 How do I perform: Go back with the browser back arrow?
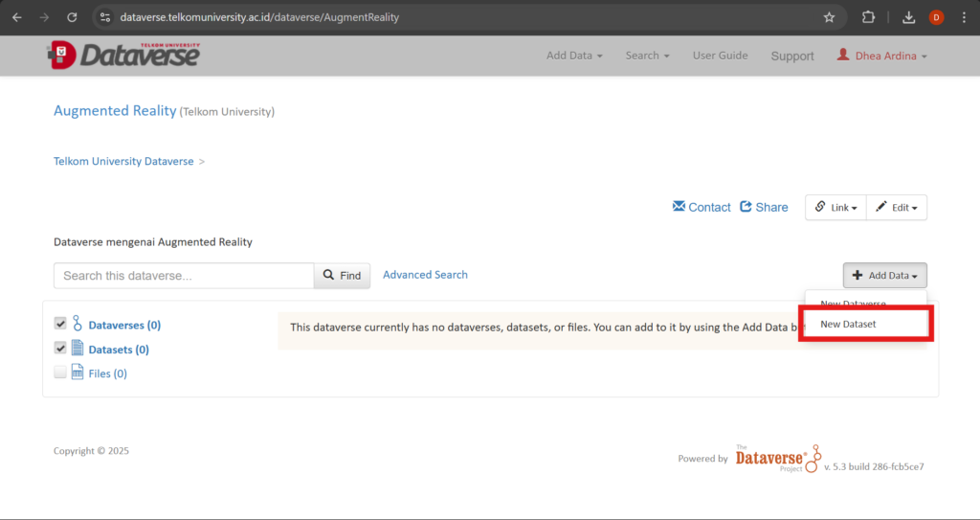[17, 17]
